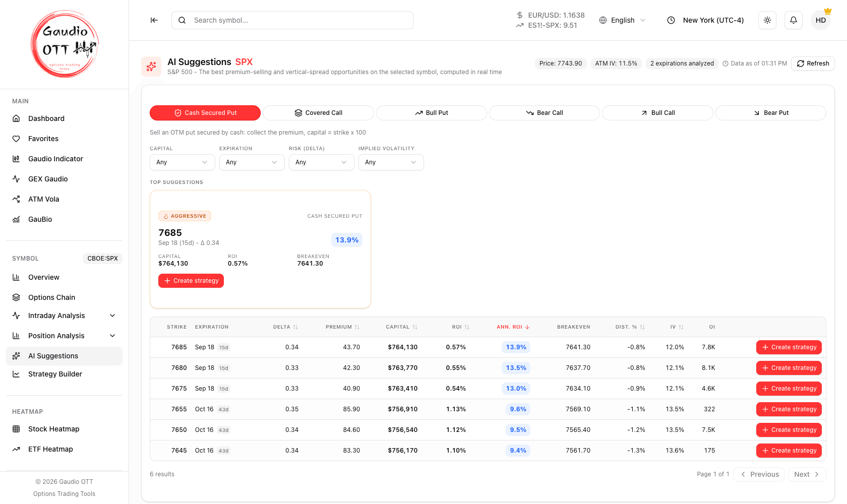Toggle the light/dark theme sun icon
The width and height of the screenshot is (847, 504).
coord(767,20)
